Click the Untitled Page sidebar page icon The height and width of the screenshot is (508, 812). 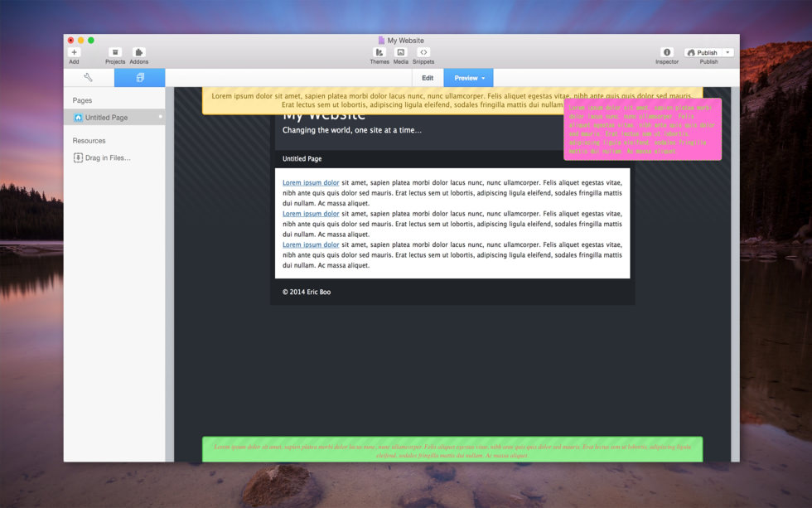[x=78, y=118]
